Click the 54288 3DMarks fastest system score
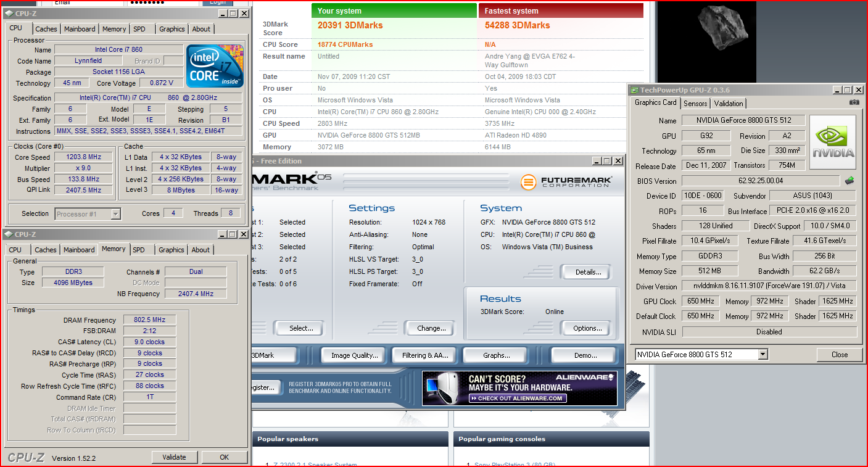 (517, 25)
